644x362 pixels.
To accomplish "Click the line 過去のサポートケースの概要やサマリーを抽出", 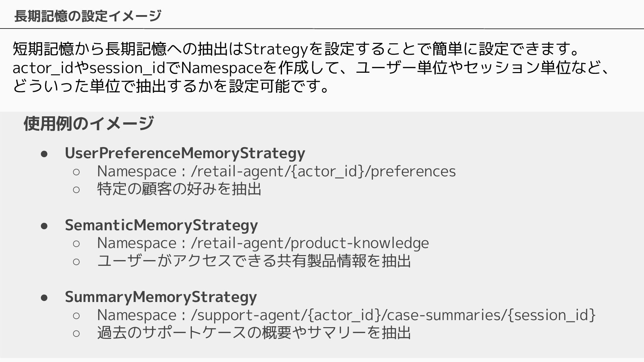I will 254,333.
